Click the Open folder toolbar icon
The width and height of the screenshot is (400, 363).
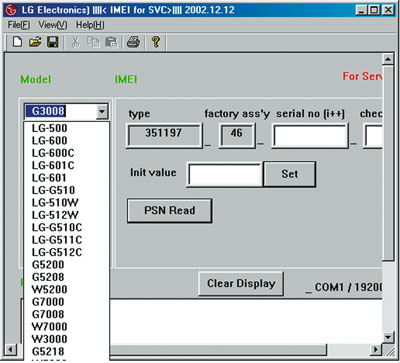35,42
